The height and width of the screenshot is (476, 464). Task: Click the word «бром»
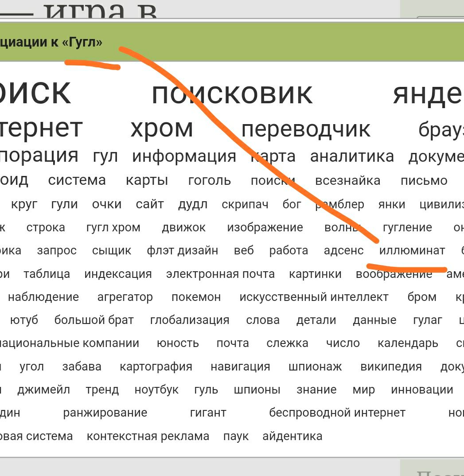pyautogui.click(x=422, y=297)
